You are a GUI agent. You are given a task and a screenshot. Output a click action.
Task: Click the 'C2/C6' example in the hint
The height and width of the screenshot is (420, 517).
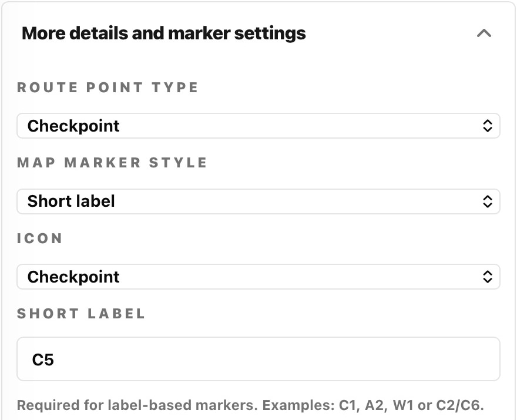coord(460,405)
